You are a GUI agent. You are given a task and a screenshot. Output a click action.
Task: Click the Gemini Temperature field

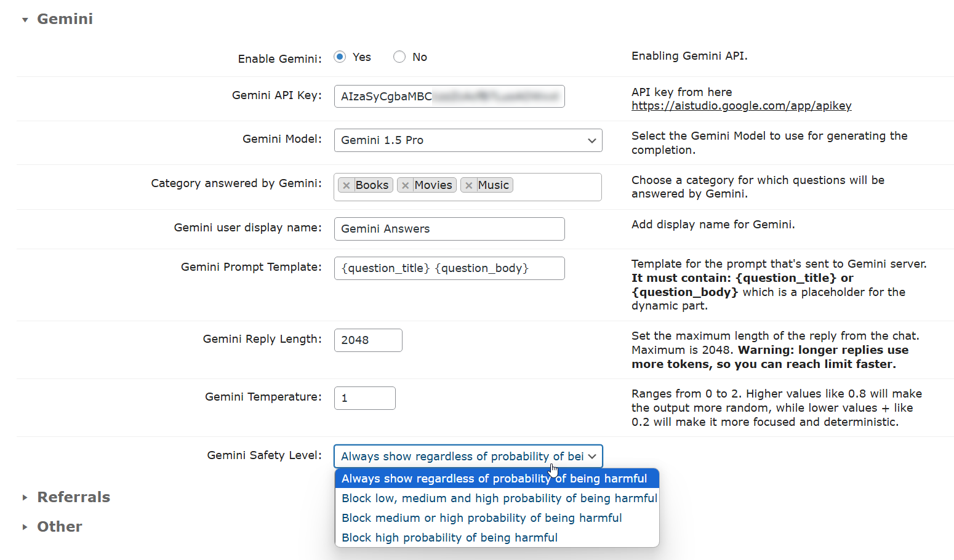(364, 398)
